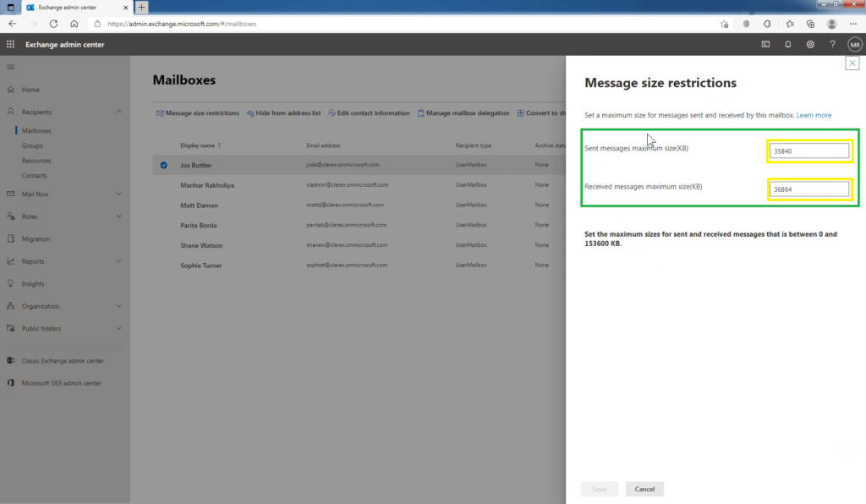866x504 pixels.
Task: Click josb@clerex.onmicrosoft.com email cell
Action: [x=343, y=165]
